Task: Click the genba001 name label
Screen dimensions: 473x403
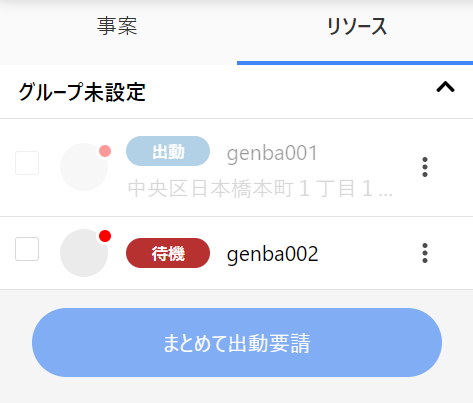Action: click(x=272, y=153)
